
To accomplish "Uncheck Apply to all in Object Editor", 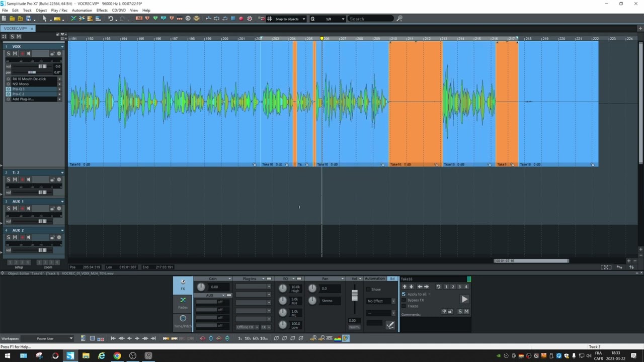I will pyautogui.click(x=404, y=294).
